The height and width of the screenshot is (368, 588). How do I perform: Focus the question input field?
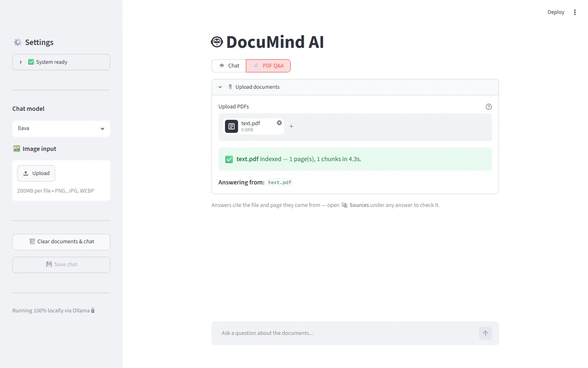(x=347, y=333)
